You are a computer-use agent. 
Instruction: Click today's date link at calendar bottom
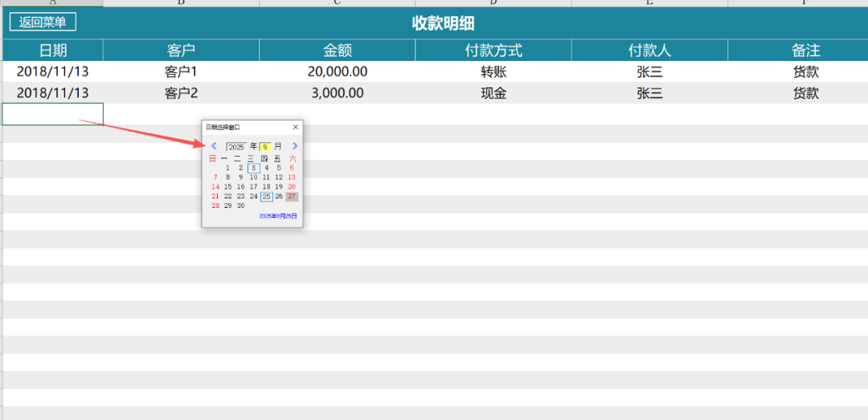[x=277, y=217]
